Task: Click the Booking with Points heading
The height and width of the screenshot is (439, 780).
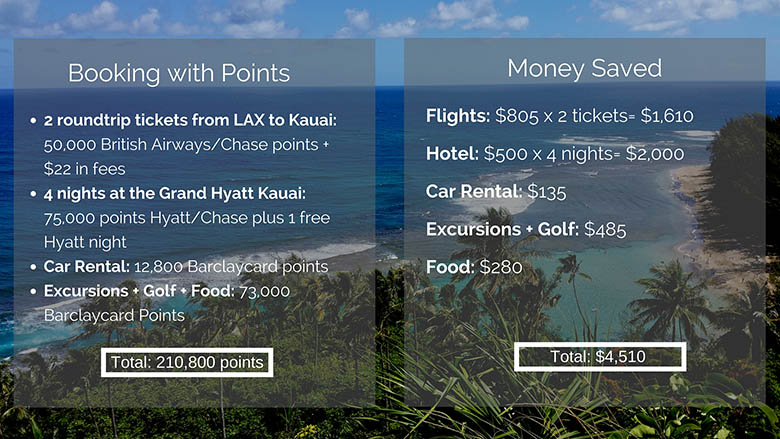Action: [x=179, y=74]
